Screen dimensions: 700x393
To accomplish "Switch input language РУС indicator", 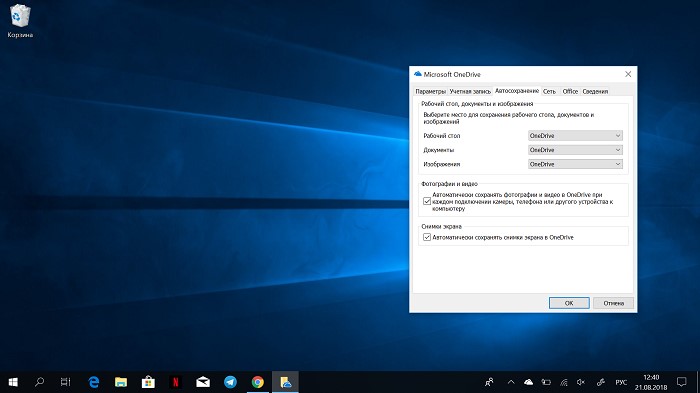I will (621, 382).
